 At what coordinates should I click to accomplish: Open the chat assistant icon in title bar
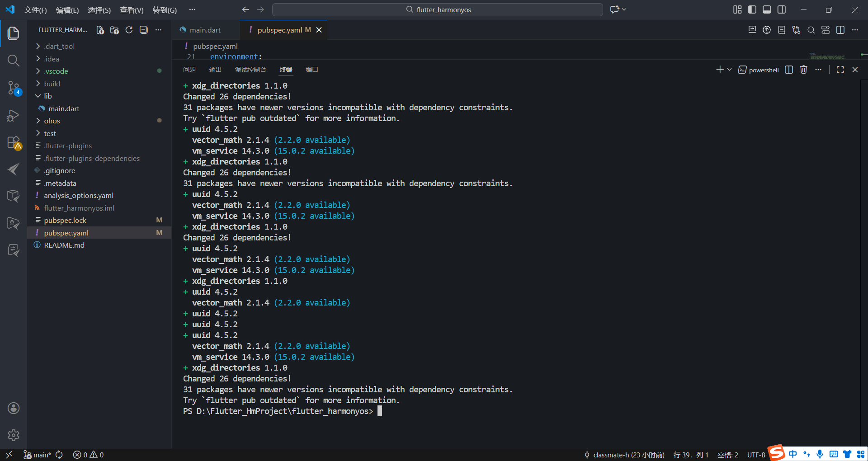[615, 9]
